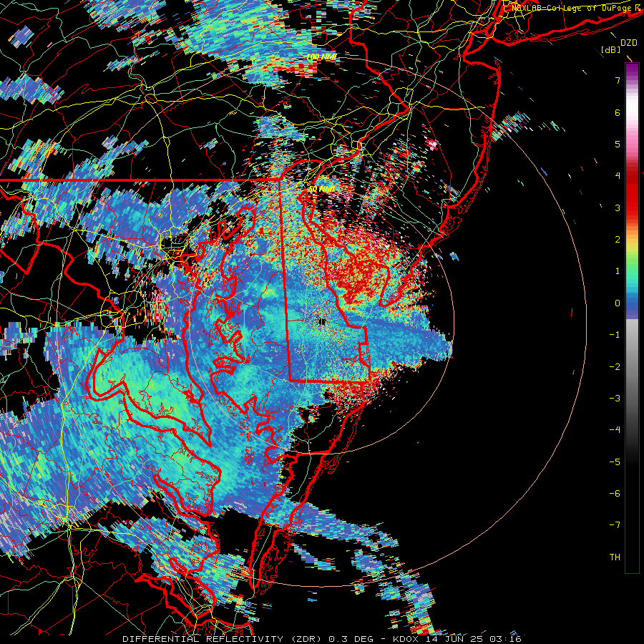Image resolution: width=644 pixels, height=644 pixels.
Task: Click the '-7' value on the color scale
Action: 615,525
